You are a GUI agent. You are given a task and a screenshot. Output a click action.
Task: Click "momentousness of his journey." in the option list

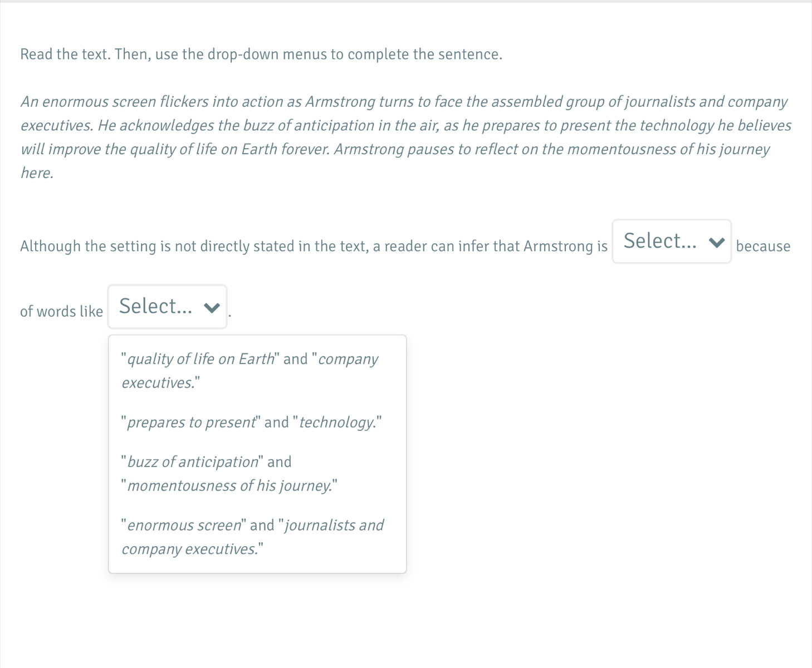(x=229, y=486)
